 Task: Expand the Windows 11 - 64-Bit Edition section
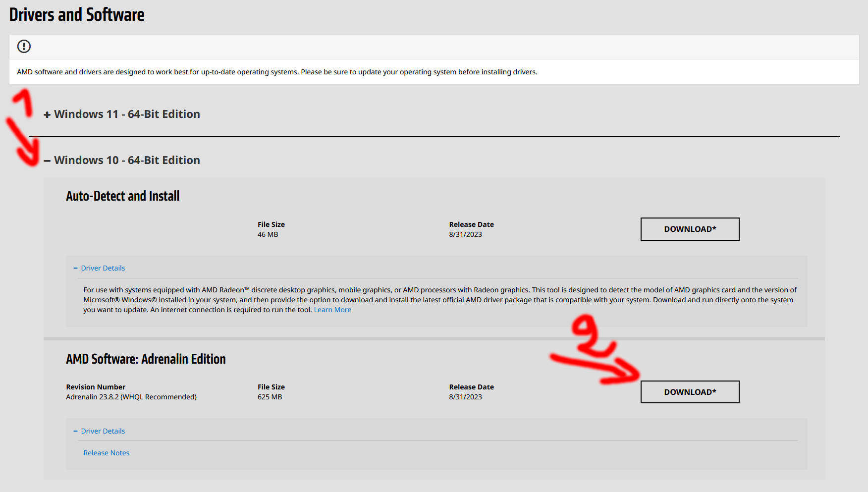(126, 114)
